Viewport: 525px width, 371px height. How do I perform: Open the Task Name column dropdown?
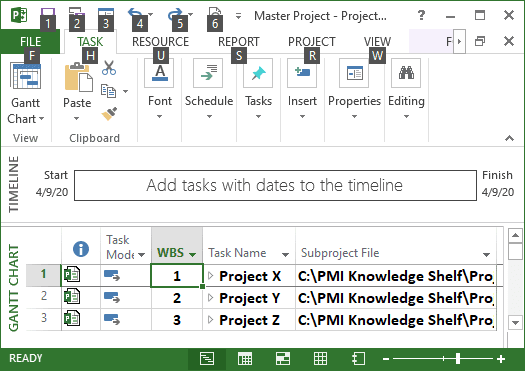[285, 254]
